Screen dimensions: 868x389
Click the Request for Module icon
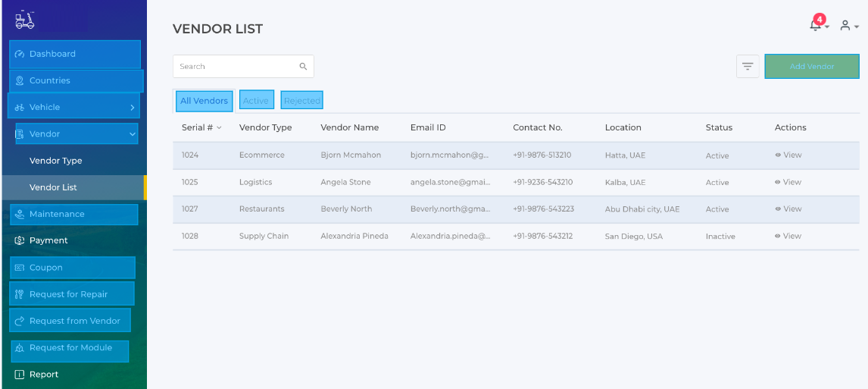(x=20, y=348)
